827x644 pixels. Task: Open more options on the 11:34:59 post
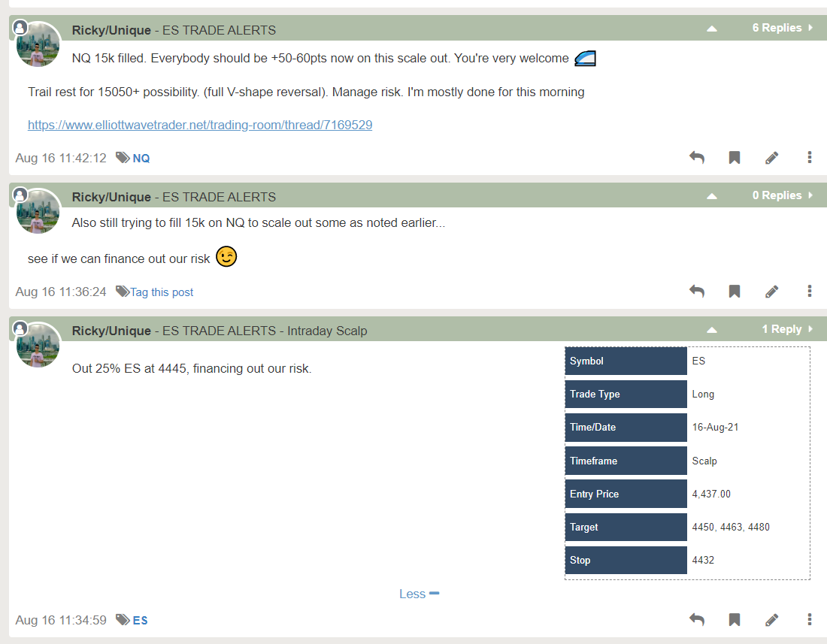[x=810, y=619]
